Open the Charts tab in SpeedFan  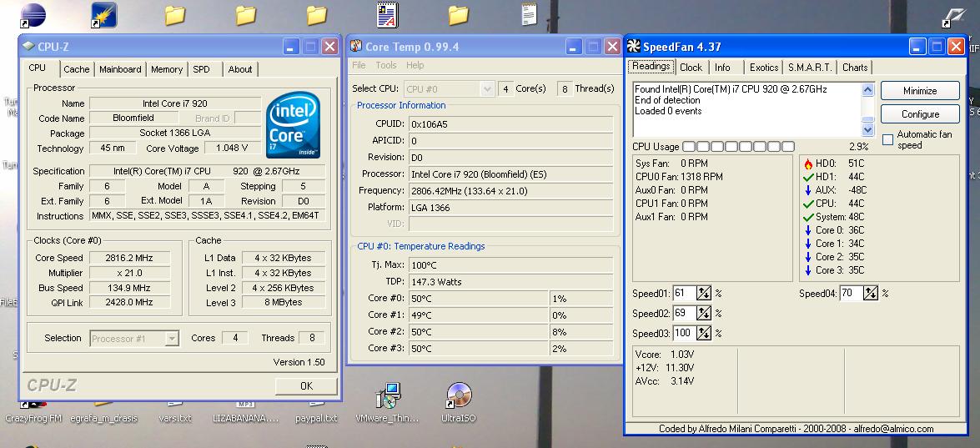pos(854,68)
